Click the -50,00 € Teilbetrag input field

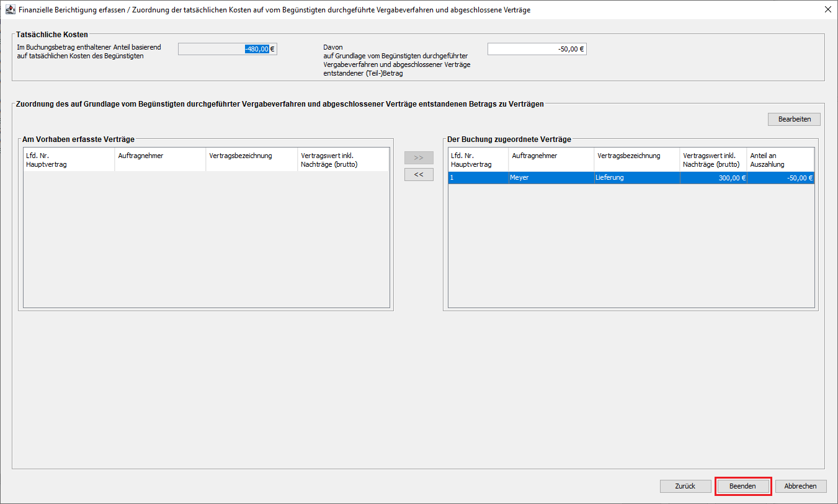coord(537,49)
